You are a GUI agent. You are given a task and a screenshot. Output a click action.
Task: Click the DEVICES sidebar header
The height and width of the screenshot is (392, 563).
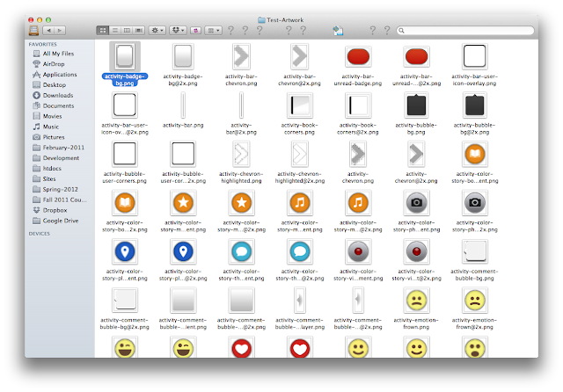click(x=40, y=234)
